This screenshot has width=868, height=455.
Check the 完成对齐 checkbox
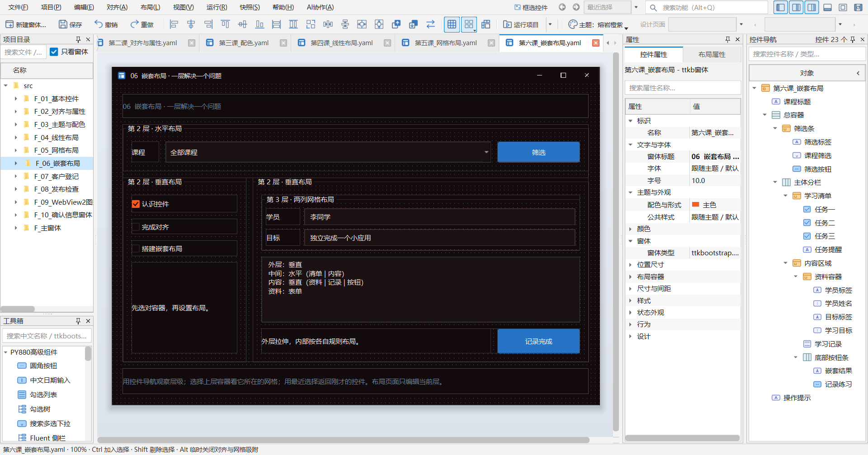[136, 227]
